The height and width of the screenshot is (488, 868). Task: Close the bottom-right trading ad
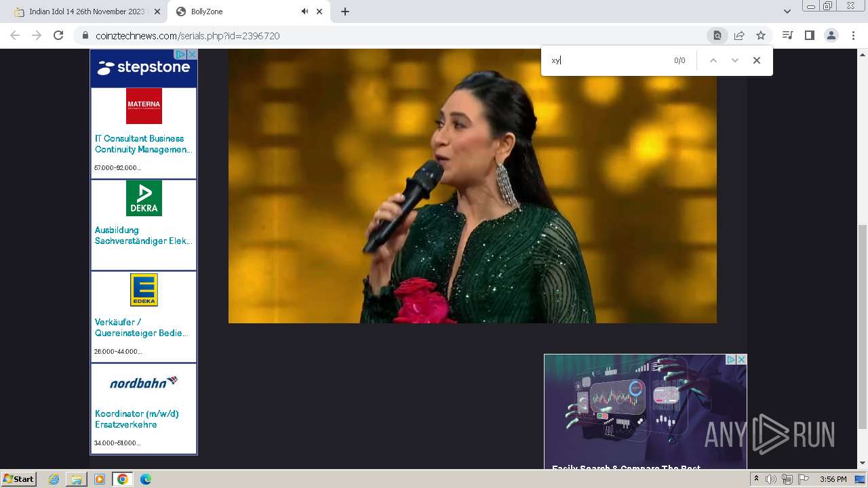[x=741, y=359]
